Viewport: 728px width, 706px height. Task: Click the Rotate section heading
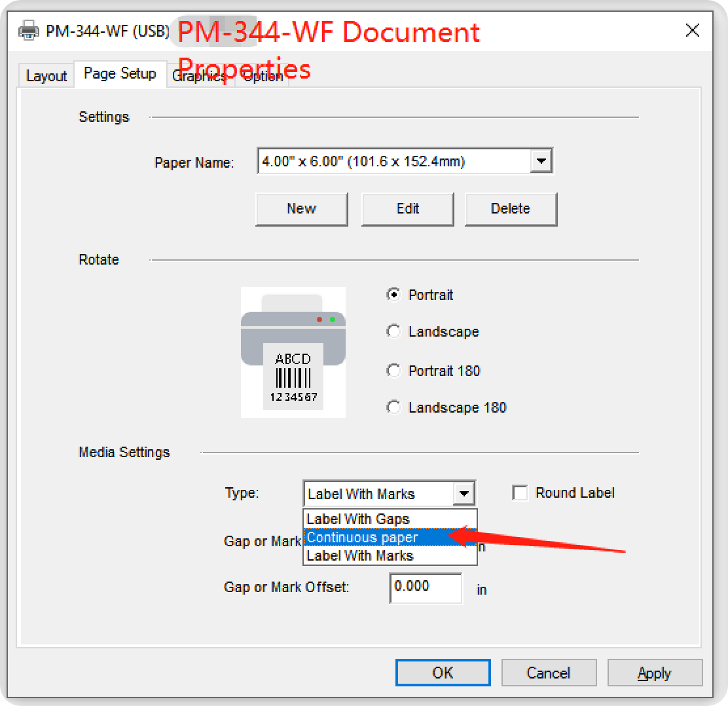coord(99,259)
